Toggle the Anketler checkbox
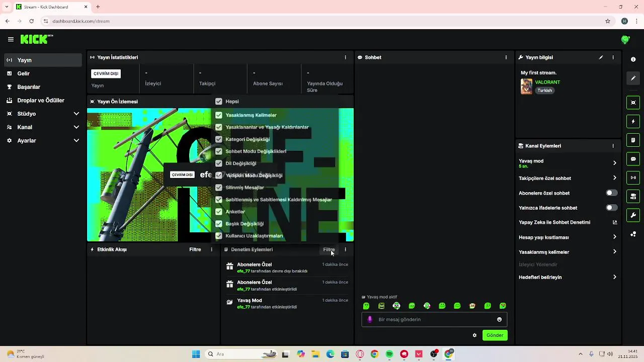644x362 pixels. pyautogui.click(x=218, y=212)
